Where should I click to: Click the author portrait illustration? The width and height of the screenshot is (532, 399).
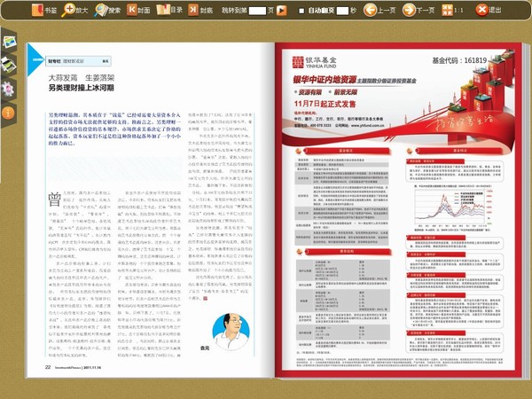point(231,332)
